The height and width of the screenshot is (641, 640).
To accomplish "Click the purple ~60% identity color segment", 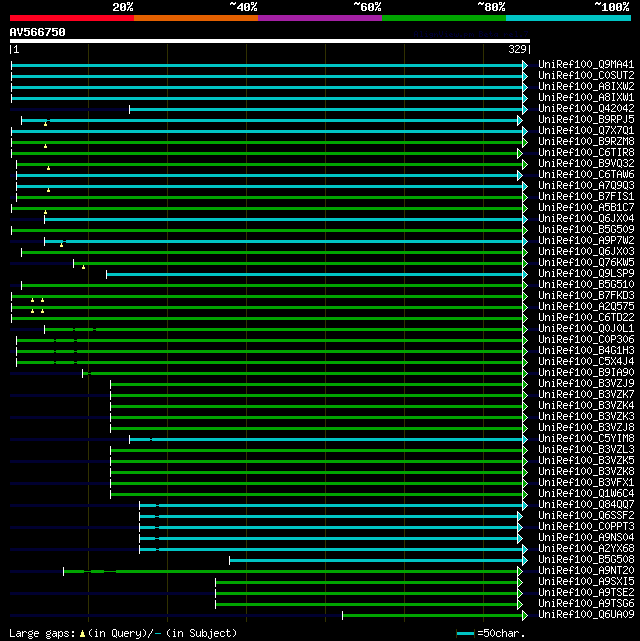I will 320,18.
